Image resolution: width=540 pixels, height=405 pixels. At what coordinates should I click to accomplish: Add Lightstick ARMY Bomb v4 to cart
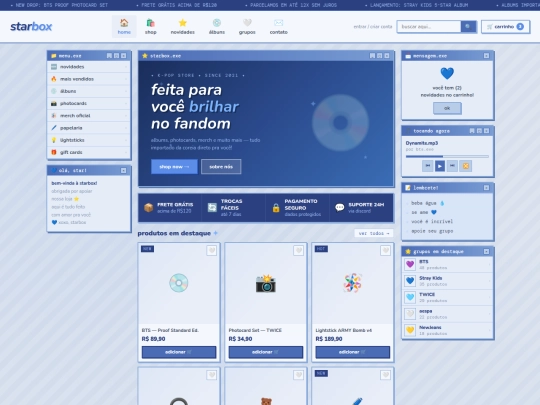tap(353, 352)
